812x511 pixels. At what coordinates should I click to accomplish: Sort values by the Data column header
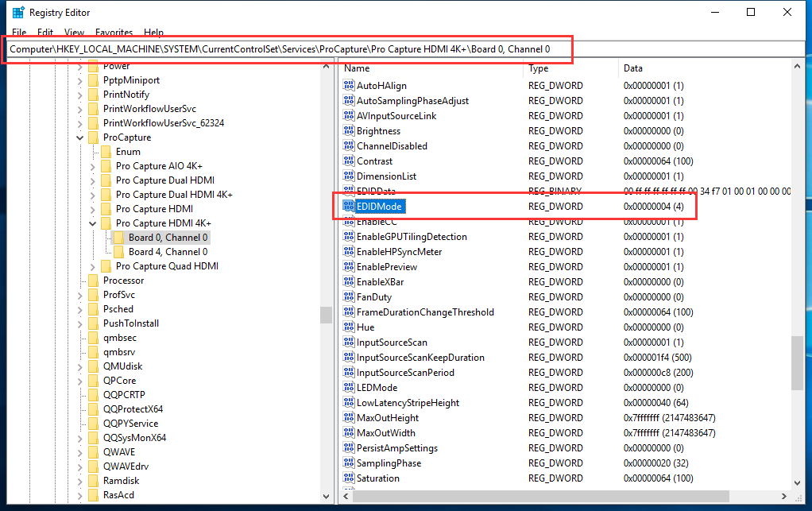tap(705, 68)
